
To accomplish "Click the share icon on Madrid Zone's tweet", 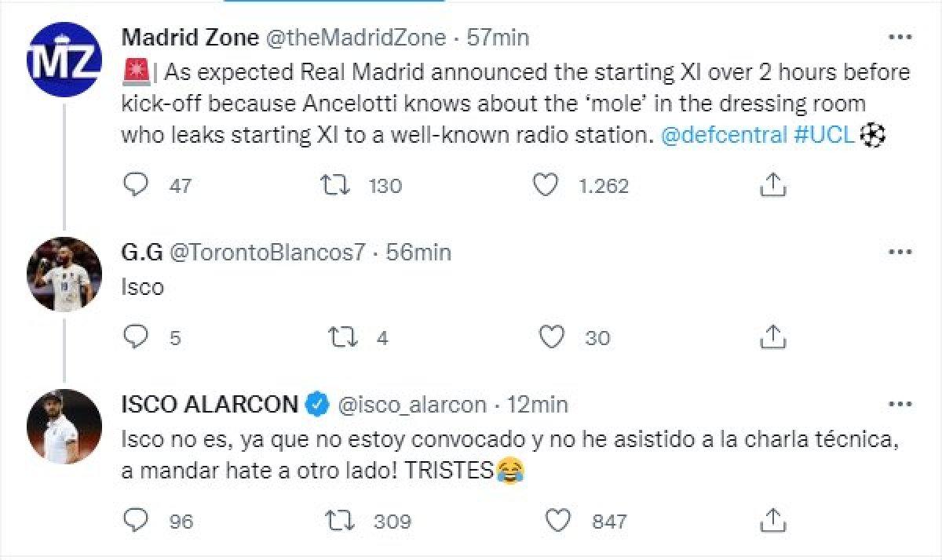I will (773, 183).
